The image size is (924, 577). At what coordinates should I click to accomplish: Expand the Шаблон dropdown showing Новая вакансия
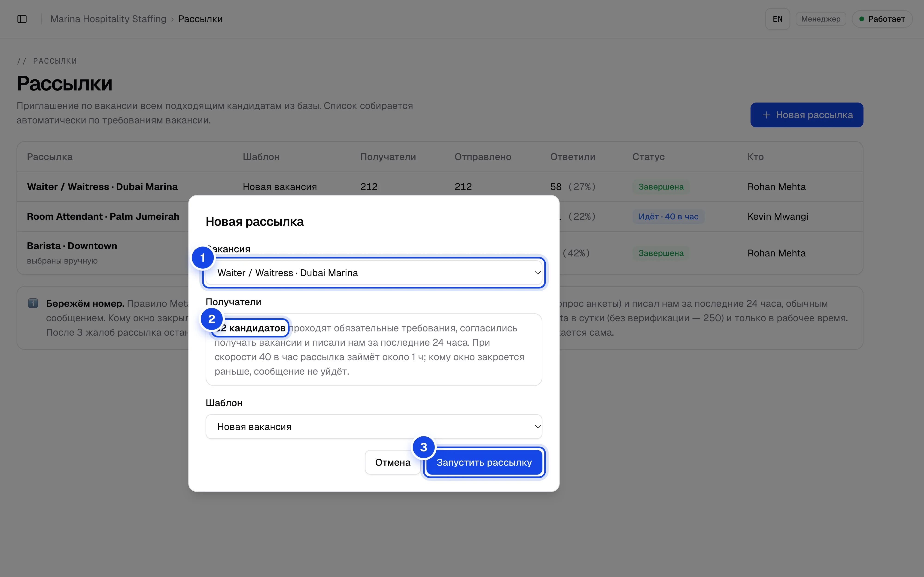(x=374, y=427)
